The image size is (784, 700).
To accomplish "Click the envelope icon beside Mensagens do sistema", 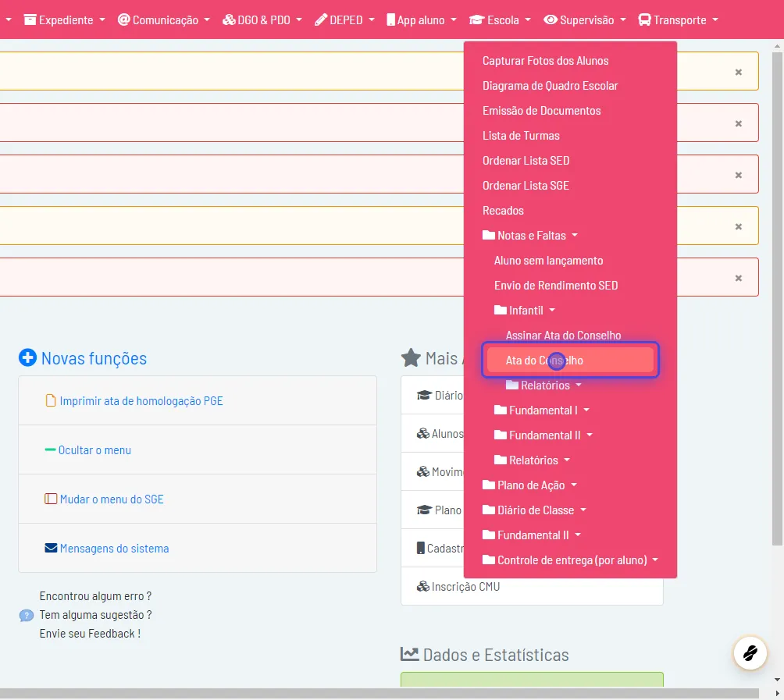I will (51, 548).
